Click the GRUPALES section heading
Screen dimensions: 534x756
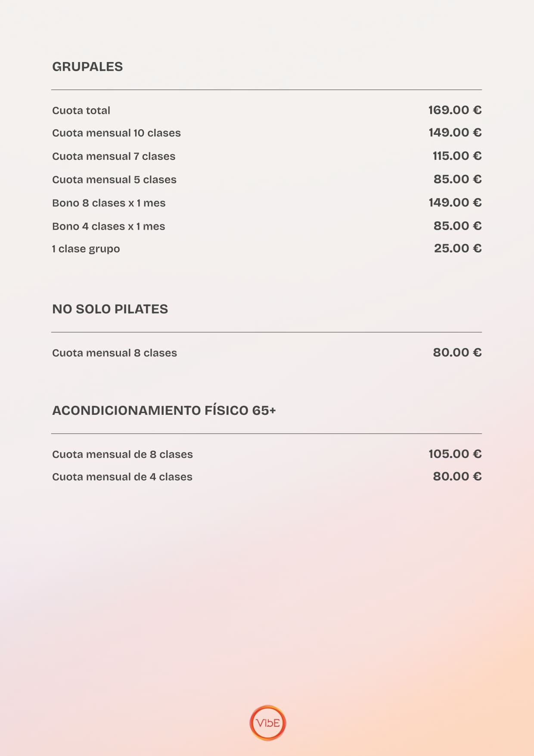coord(87,67)
